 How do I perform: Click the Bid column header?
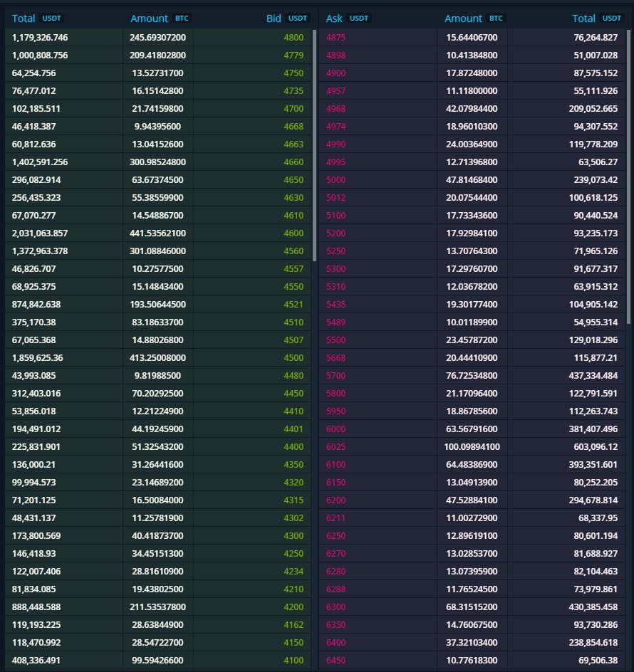286,19
